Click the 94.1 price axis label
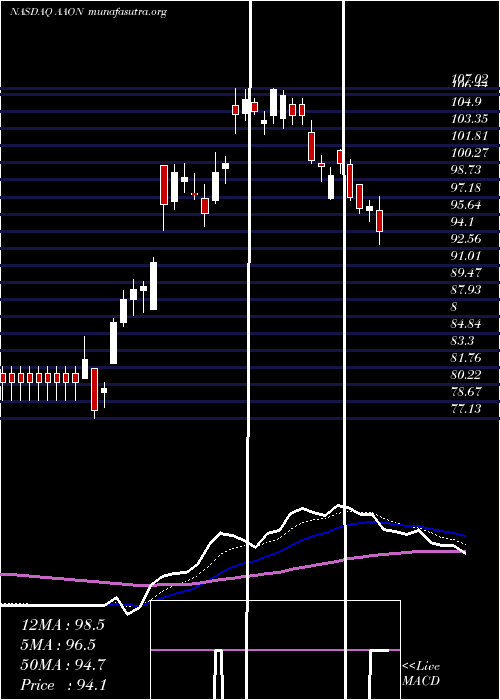 coord(464,221)
